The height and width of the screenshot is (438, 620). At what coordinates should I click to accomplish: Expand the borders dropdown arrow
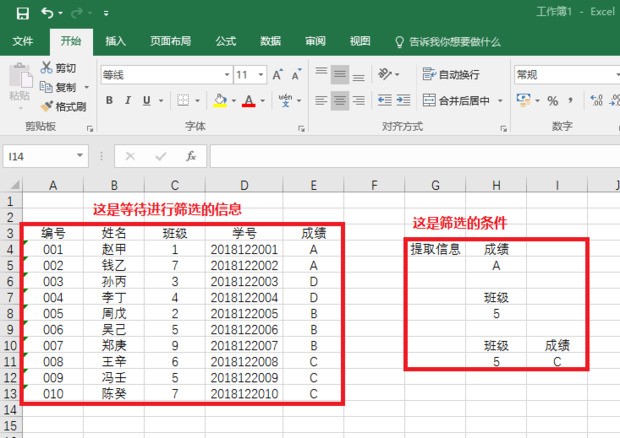click(x=197, y=101)
